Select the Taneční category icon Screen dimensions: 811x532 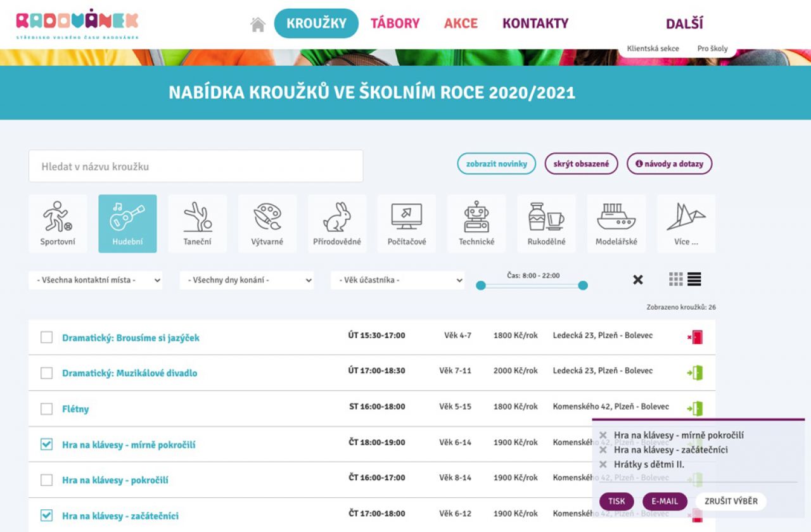click(197, 224)
